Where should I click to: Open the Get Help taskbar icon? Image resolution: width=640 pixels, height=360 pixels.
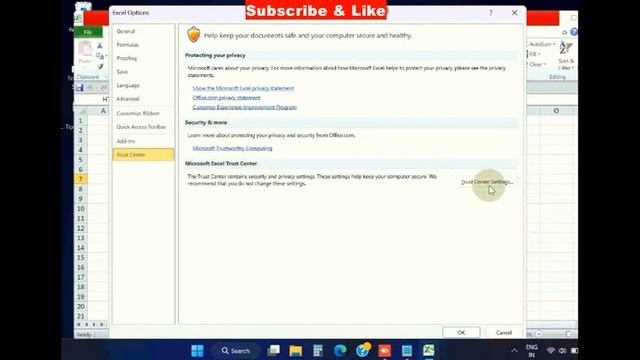pos(362,351)
